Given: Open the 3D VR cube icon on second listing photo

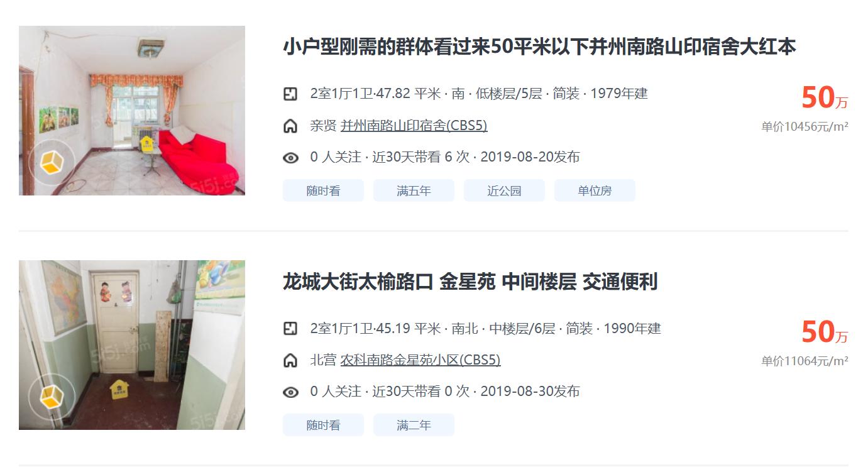Looking at the screenshot, I should (x=52, y=397).
